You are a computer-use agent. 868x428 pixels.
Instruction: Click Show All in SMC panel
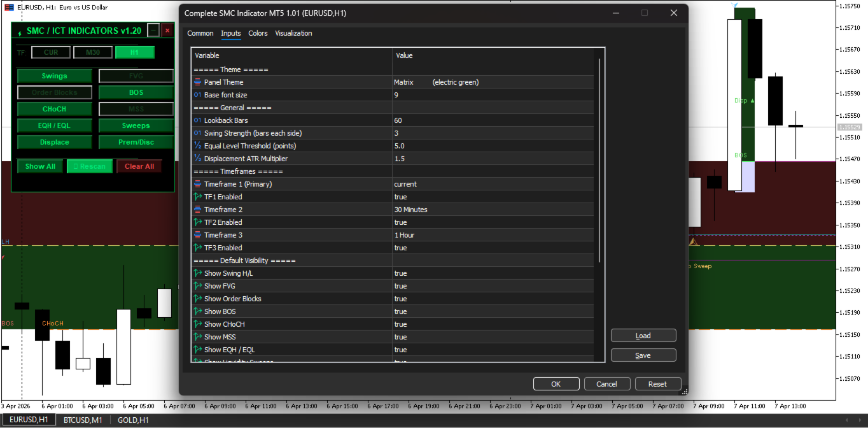coord(40,166)
